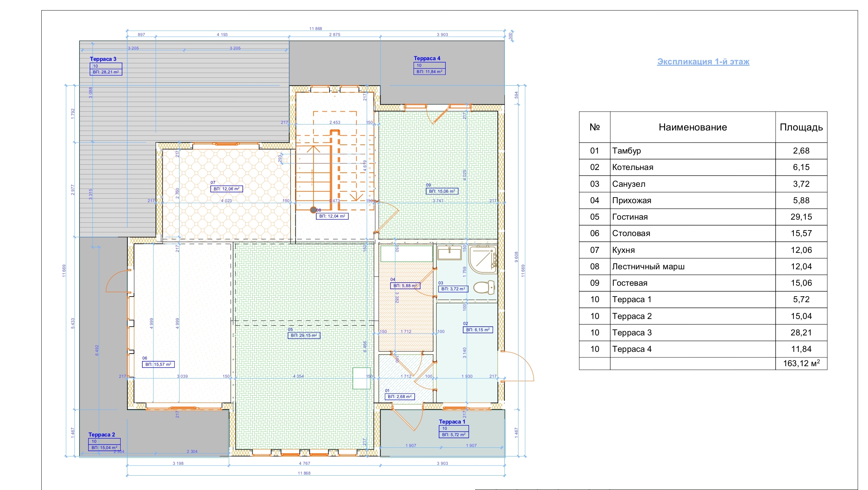Click the total 163,12 м² cell
Viewport: 868px width, 490px height.
tap(801, 363)
